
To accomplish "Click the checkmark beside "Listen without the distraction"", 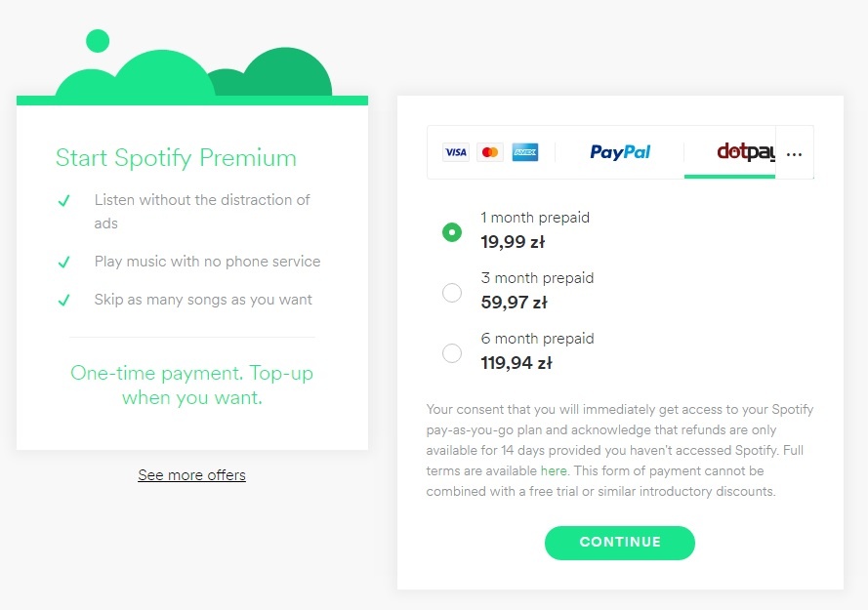I will (64, 201).
